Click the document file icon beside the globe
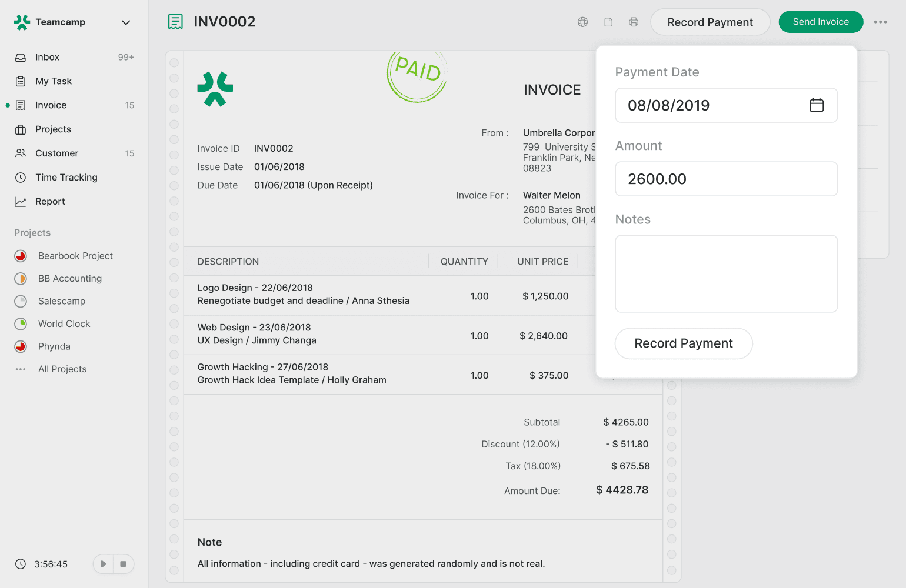 608,22
